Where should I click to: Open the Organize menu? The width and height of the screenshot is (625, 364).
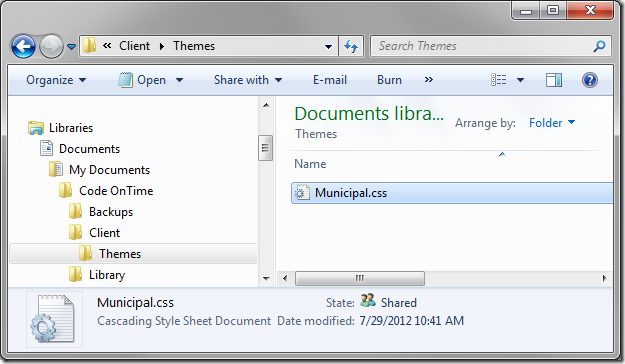pyautogui.click(x=56, y=80)
